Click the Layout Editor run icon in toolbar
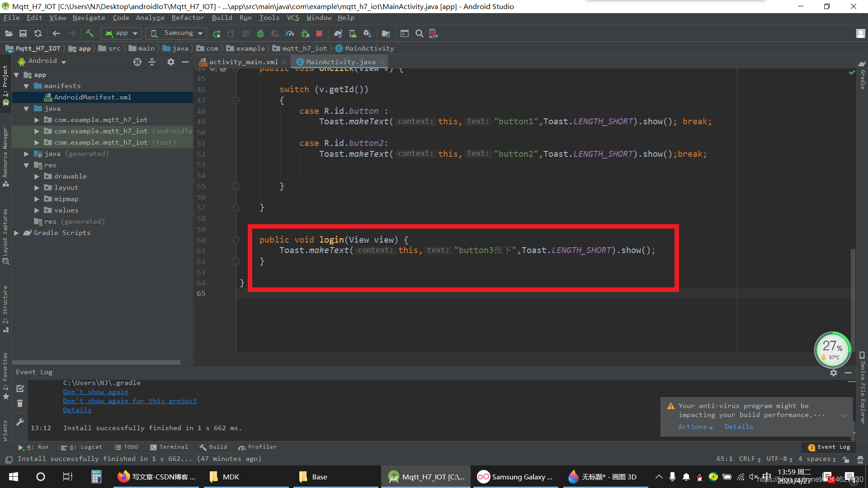 404,33
